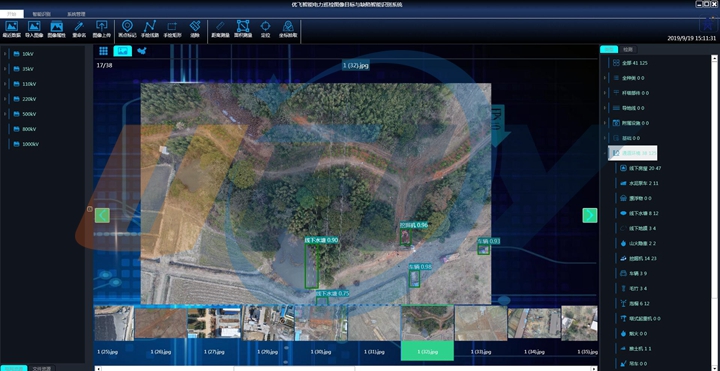Expand the 110kV folder in tree
This screenshot has width=720, height=371.
coord(5,84)
